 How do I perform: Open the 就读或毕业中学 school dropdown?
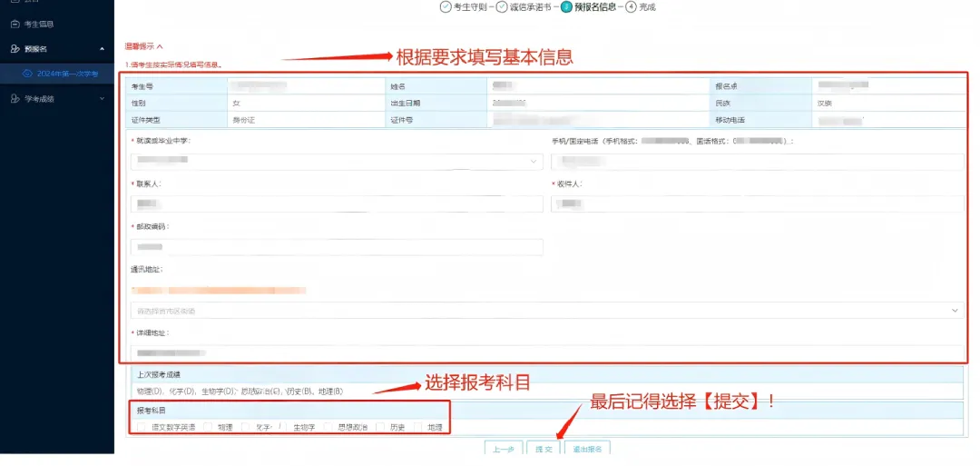[x=337, y=162]
